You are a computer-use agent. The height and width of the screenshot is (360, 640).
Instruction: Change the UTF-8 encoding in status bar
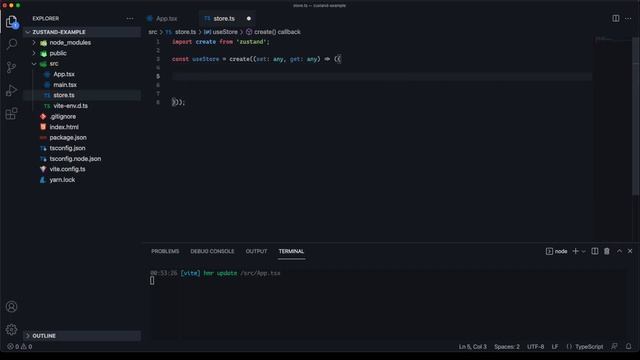tap(536, 347)
